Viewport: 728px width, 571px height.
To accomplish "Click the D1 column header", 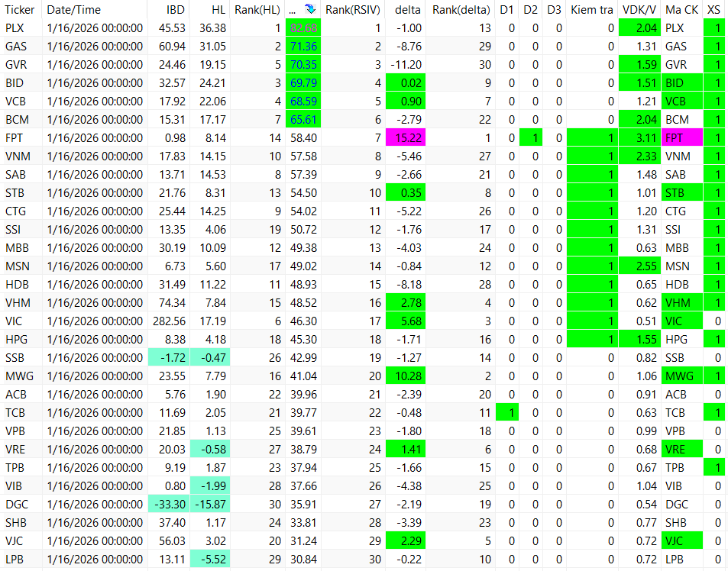I will pyautogui.click(x=507, y=9).
